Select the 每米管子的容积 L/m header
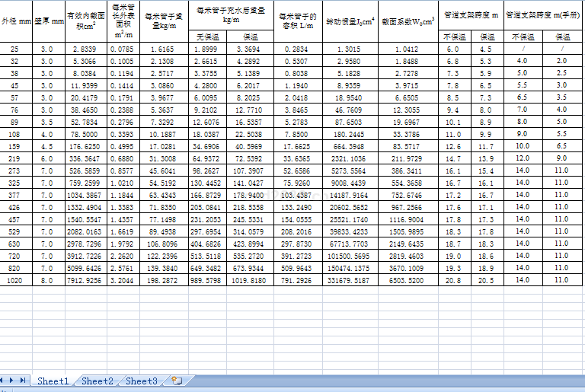The width and height of the screenshot is (585, 392). pyautogui.click(x=294, y=21)
